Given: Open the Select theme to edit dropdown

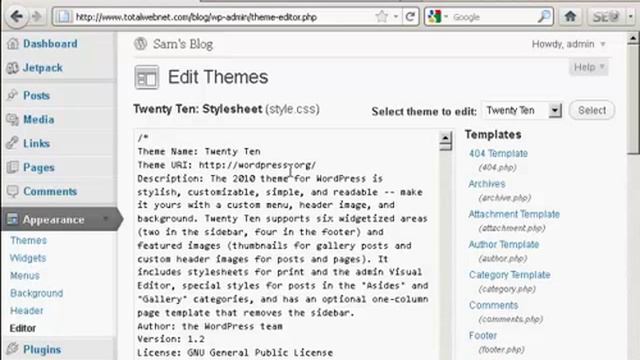Looking at the screenshot, I should point(522,110).
